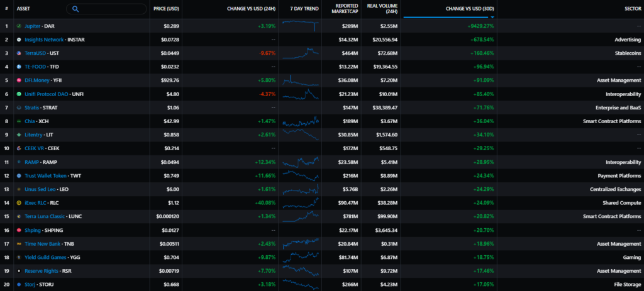Screen dimensions: 644x291
Task: Click the Trust Wallet Token icon
Action: point(19,175)
